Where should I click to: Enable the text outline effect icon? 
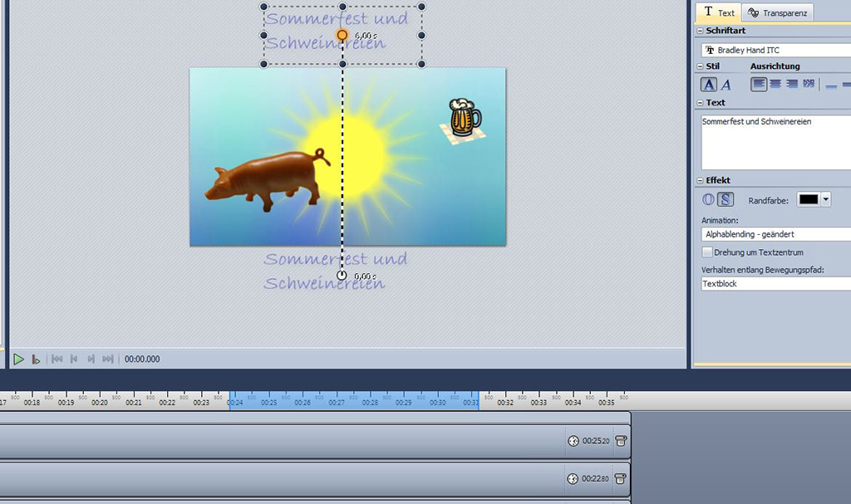tap(709, 199)
